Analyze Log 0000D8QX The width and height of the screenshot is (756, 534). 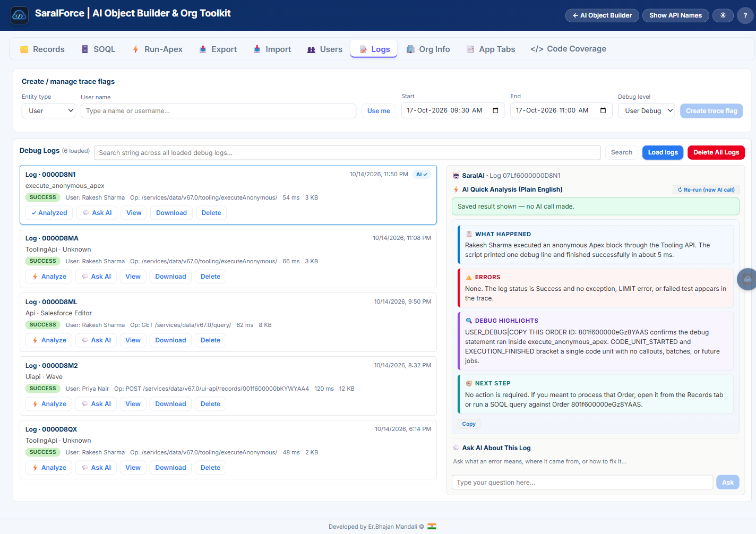pos(49,468)
